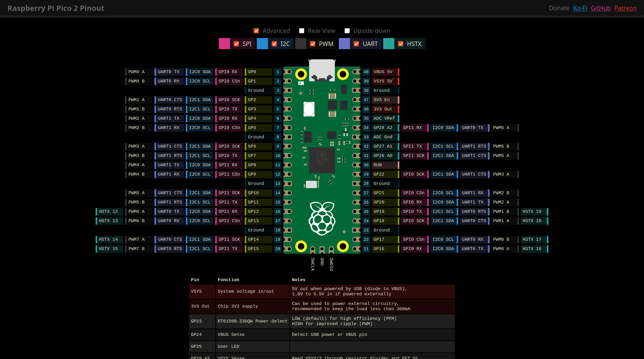
Task: Uncheck the SPI filter checkbox
Action: point(236,44)
